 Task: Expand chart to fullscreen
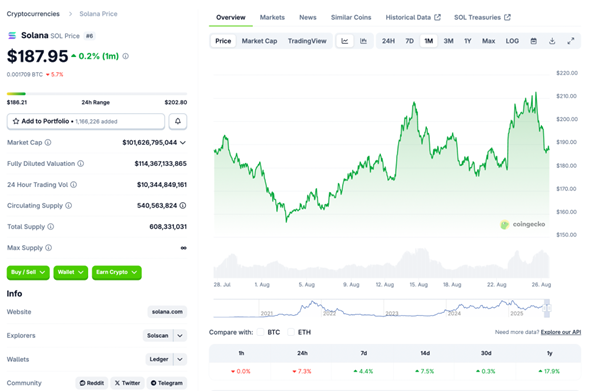571,41
